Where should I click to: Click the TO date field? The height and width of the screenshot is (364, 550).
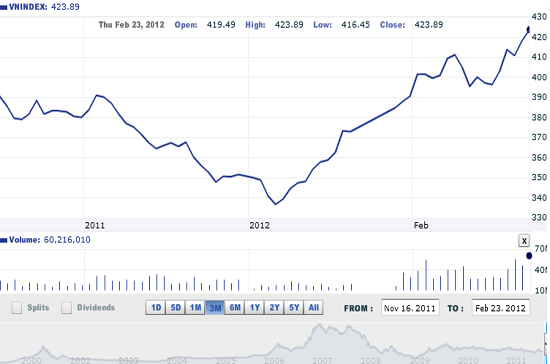pyautogui.click(x=501, y=308)
